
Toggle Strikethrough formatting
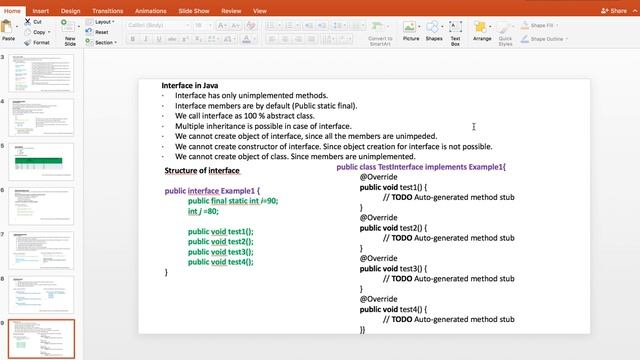(x=172, y=39)
